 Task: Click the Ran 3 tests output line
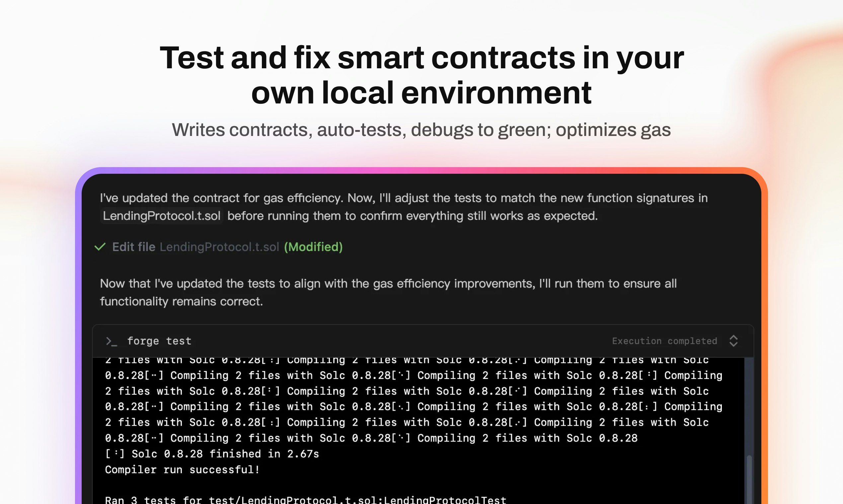coord(305,500)
